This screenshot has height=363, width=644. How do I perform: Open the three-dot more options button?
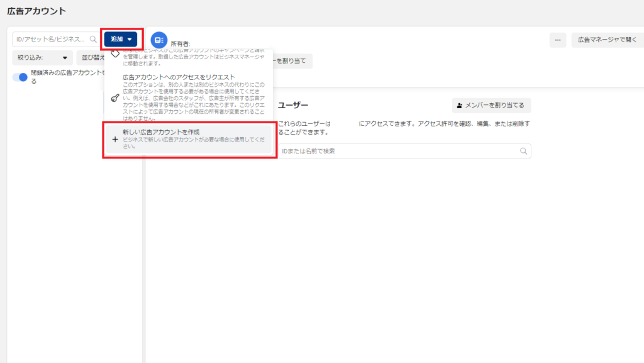(x=557, y=40)
